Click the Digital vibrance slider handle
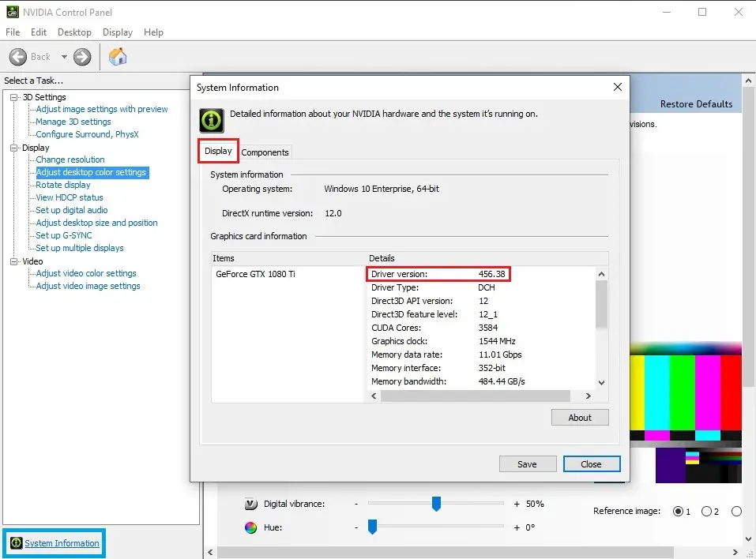756x559 pixels. (x=436, y=504)
